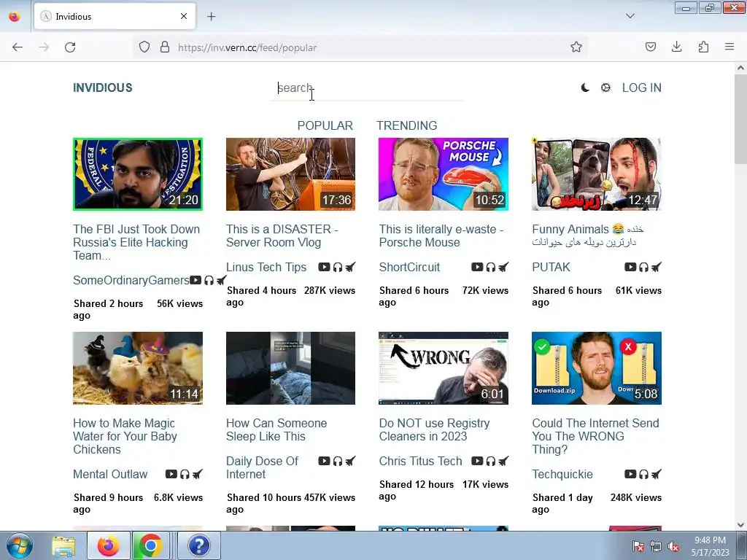Toggle dark theme moon icon
This screenshot has height=560, width=747.
pos(585,87)
